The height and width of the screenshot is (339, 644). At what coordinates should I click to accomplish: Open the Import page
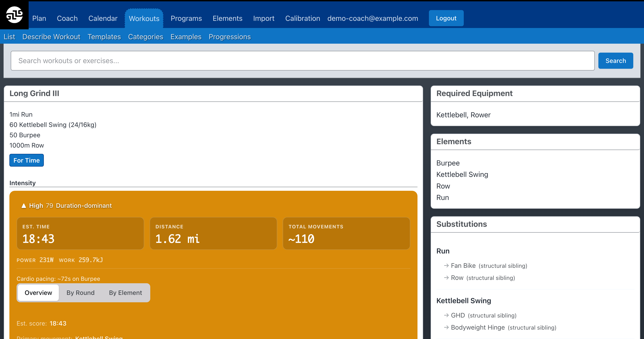click(x=264, y=18)
